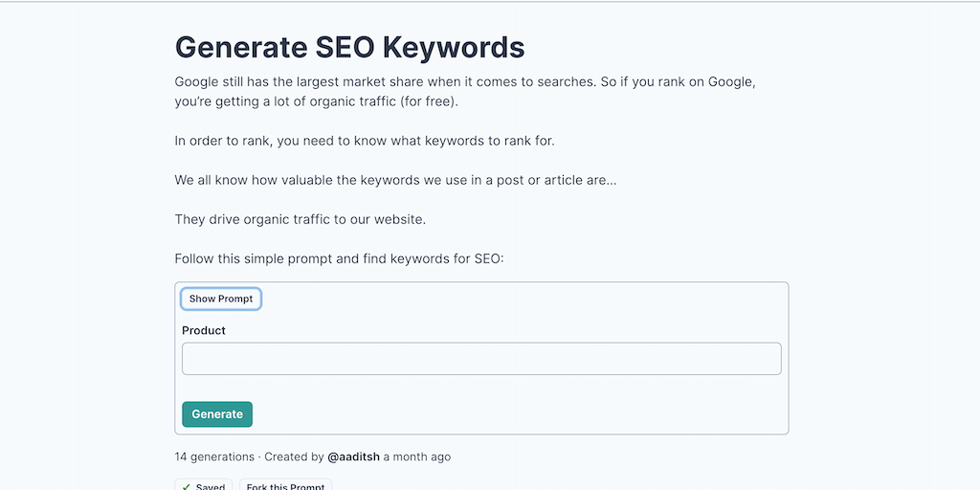Select Fork this Prompt

[285, 486]
